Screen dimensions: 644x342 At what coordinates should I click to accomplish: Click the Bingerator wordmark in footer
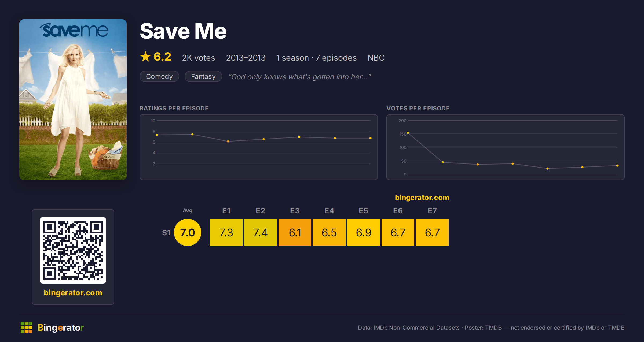click(61, 328)
